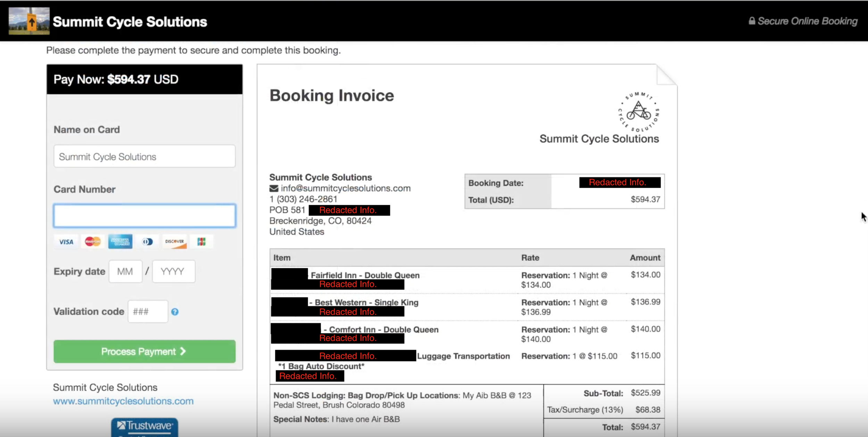Click the Trustwave security badge
This screenshot has width=868, height=437.
(144, 427)
